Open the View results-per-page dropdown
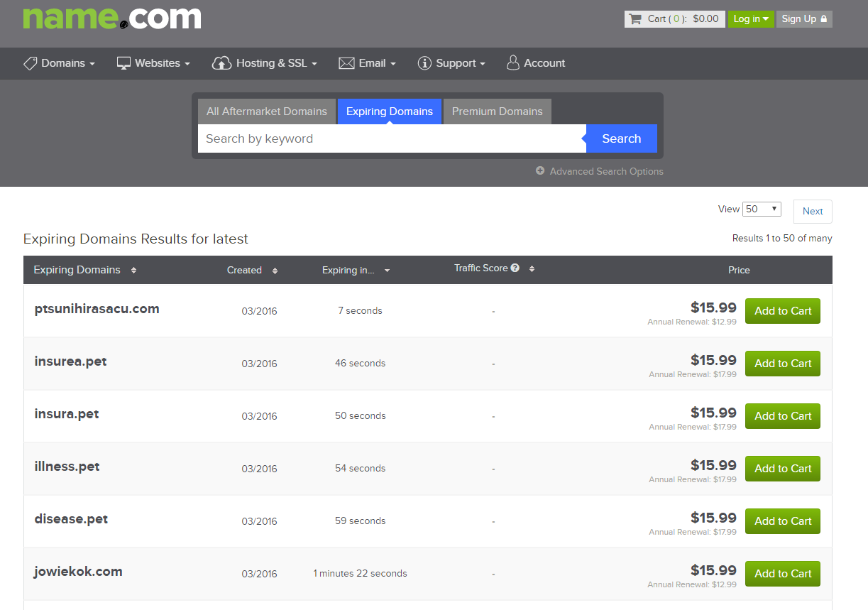This screenshot has width=868, height=610. click(x=762, y=209)
